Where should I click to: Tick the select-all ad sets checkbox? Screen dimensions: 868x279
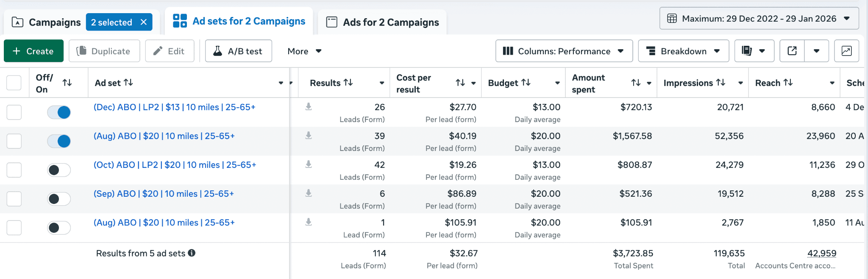pyautogui.click(x=14, y=83)
